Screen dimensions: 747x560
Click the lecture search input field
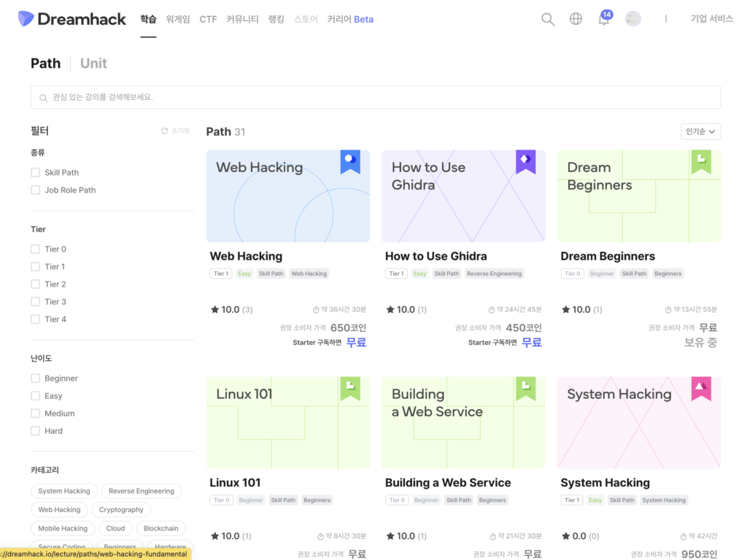(376, 97)
